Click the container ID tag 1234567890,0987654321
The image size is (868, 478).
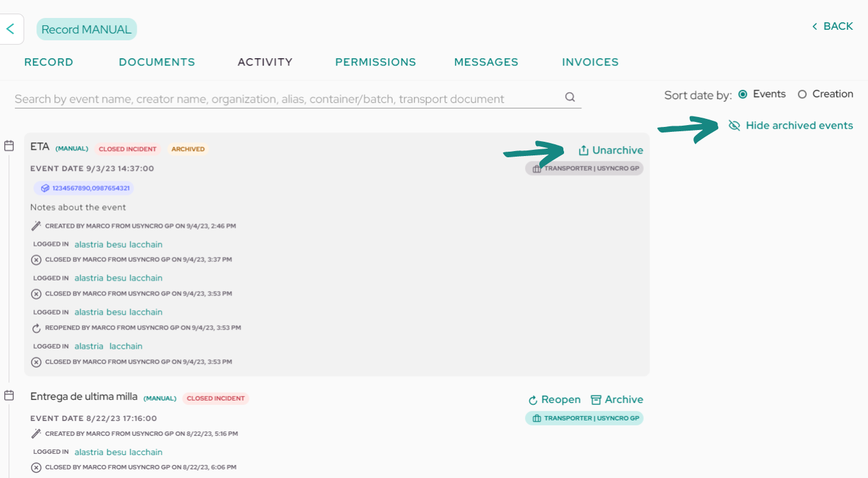[x=84, y=188]
